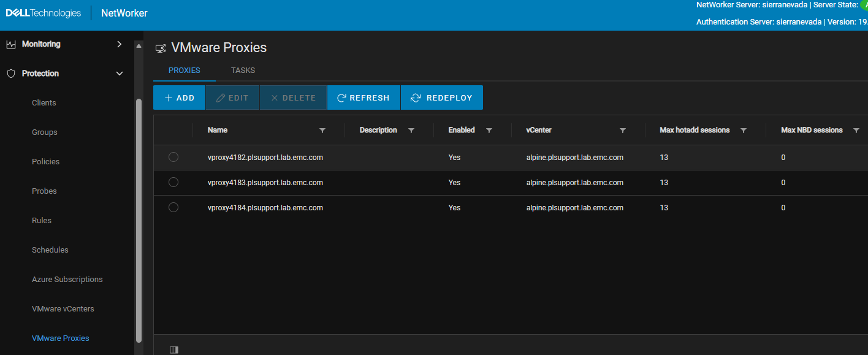The width and height of the screenshot is (868, 355).
Task: Sort by the Name column header
Action: coord(218,130)
